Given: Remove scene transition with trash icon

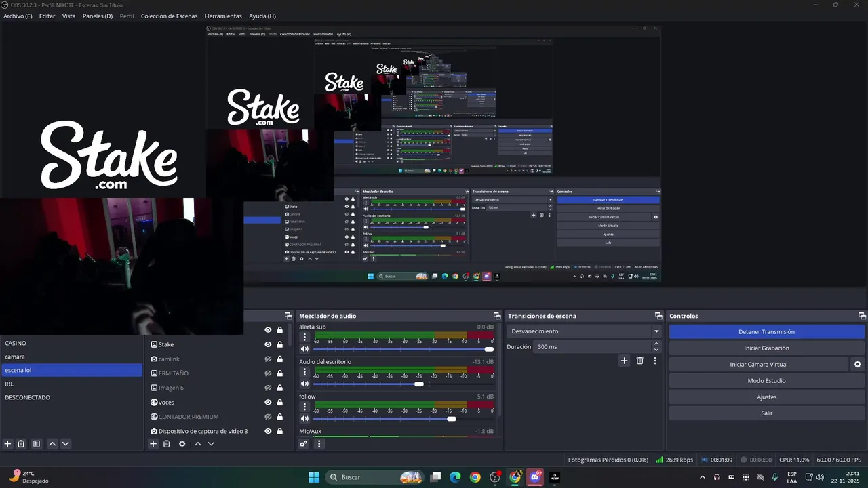Looking at the screenshot, I should [639, 361].
